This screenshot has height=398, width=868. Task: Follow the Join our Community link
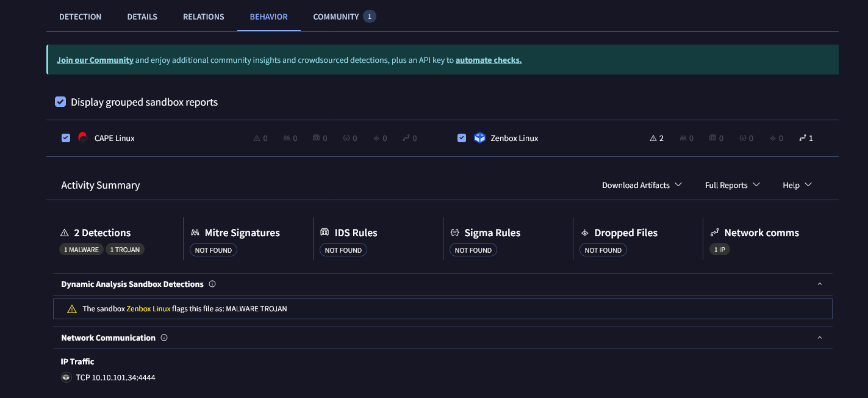point(95,60)
